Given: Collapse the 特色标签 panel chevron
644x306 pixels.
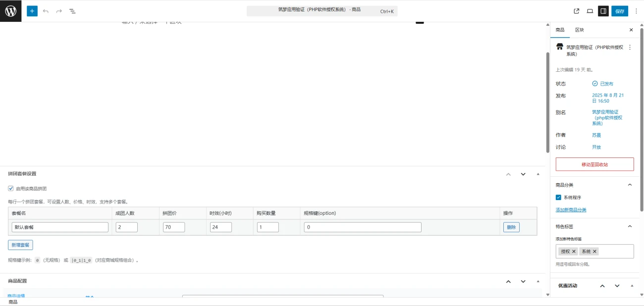Looking at the screenshot, I should pyautogui.click(x=630, y=226).
